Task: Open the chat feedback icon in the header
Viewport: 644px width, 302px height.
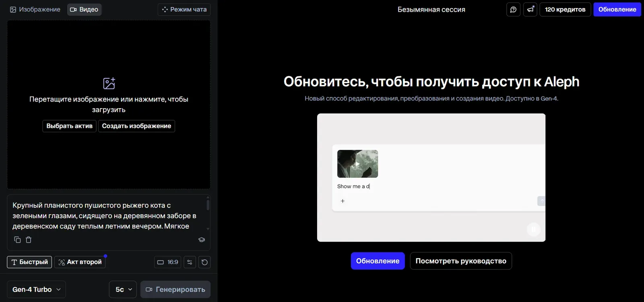Action: click(x=513, y=9)
